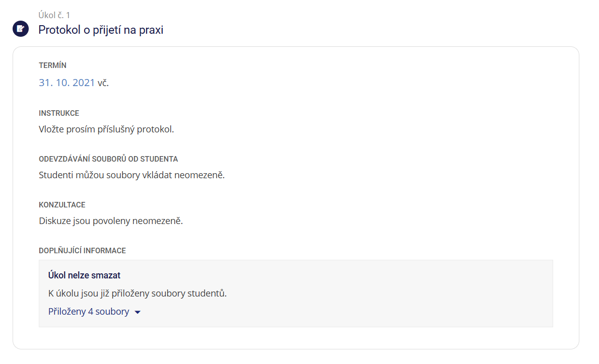
Task: Click the K úkolu jsou již přiloženy text
Action: coord(137,294)
